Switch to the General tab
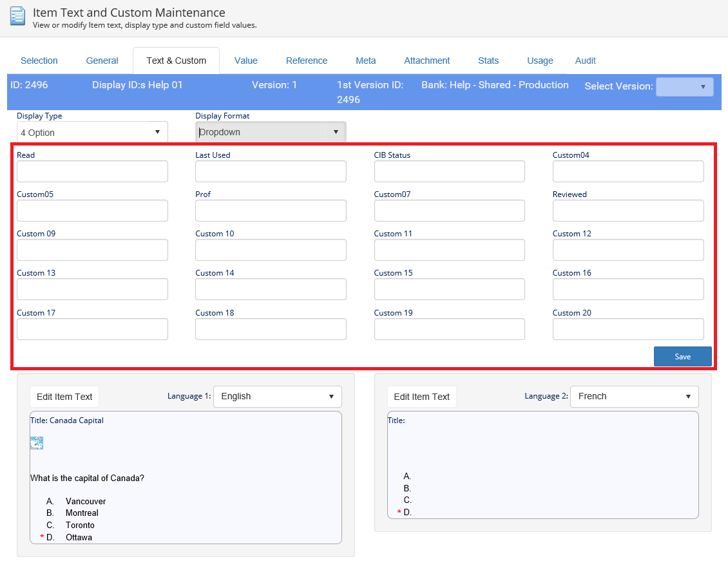Image resolution: width=728 pixels, height=568 pixels. click(x=102, y=61)
